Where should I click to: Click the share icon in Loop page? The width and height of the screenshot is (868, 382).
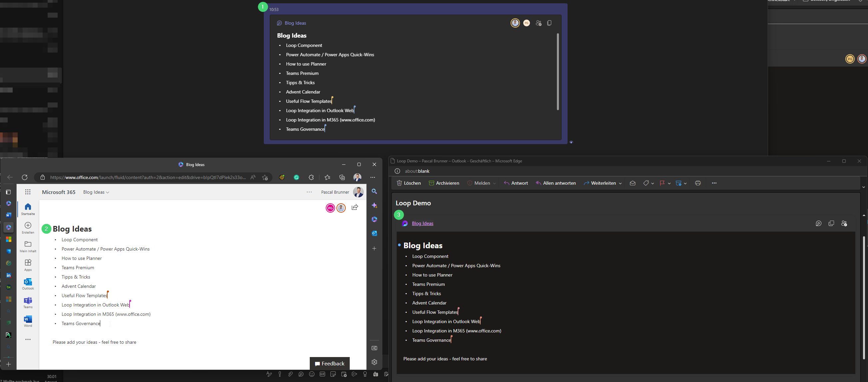point(355,207)
